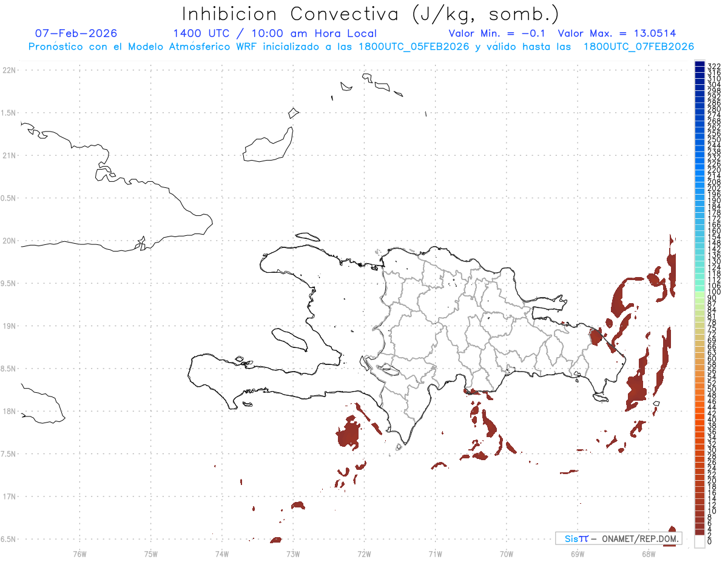Click the '74W' longitude label
728x562 pixels.
pos(222,554)
